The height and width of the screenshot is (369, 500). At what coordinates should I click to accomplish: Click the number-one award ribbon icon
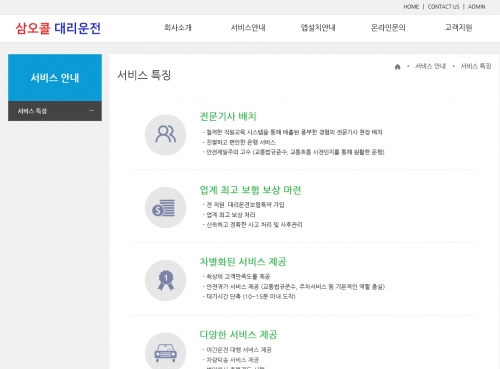pyautogui.click(x=166, y=280)
